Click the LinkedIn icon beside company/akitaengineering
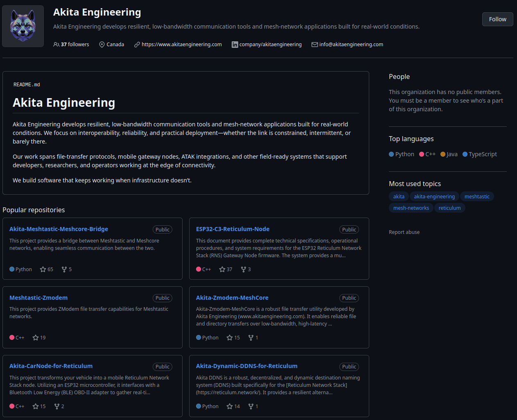 coord(235,45)
